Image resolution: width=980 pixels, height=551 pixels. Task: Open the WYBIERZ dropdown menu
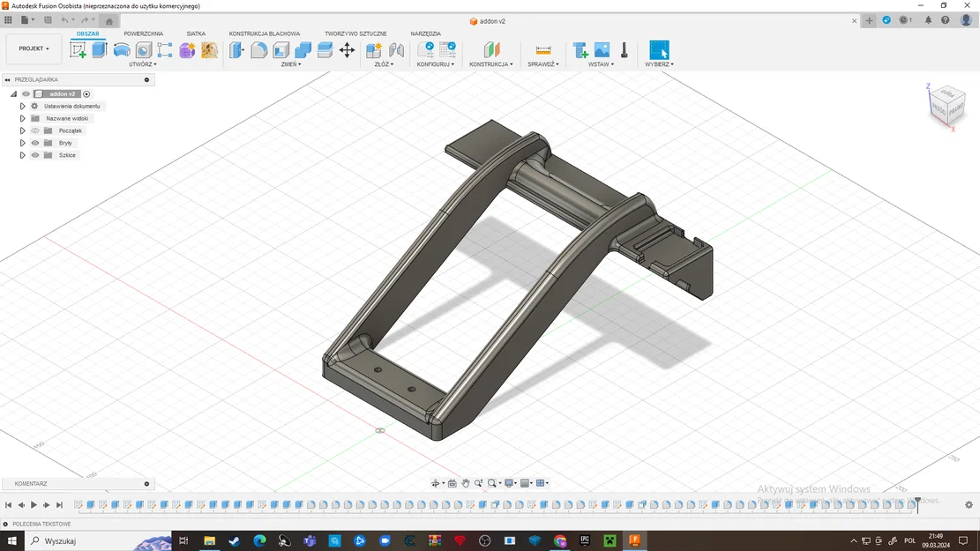click(660, 64)
